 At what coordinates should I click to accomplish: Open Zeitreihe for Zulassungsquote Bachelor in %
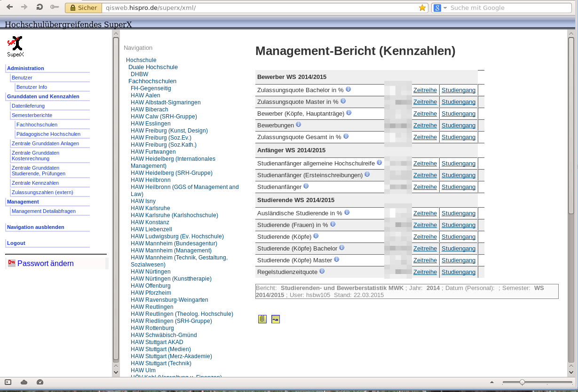point(425,90)
